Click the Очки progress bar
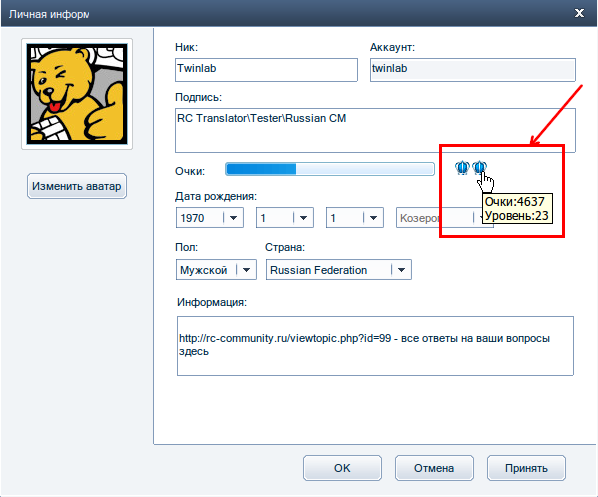This screenshot has height=497, width=598. click(330, 169)
